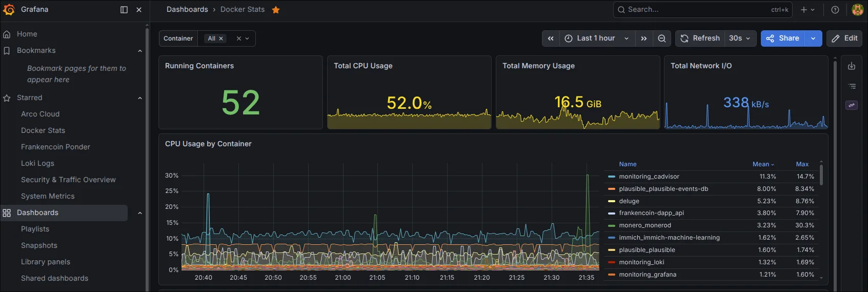Click deluge legend color swatch
The image size is (868, 292).
click(x=612, y=201)
